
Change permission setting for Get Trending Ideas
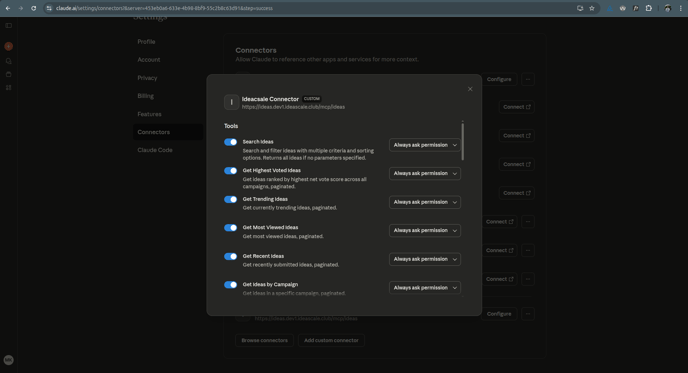coord(425,202)
